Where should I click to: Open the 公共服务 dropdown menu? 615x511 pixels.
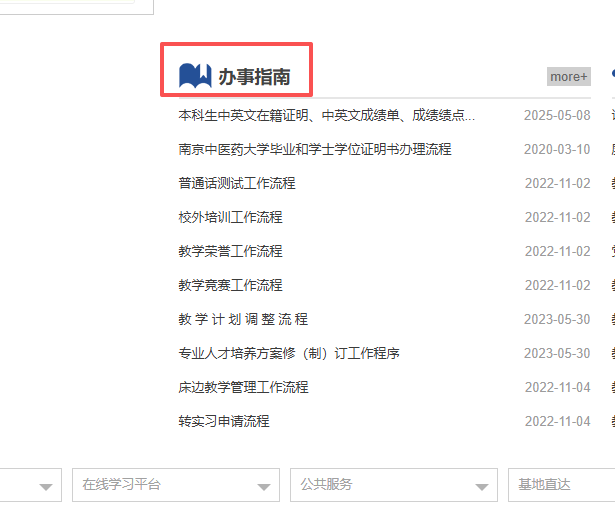[393, 485]
